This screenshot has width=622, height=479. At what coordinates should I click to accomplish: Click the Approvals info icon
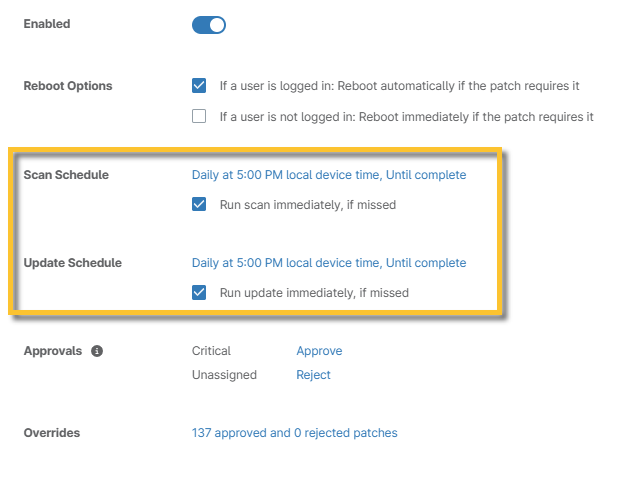[97, 352]
